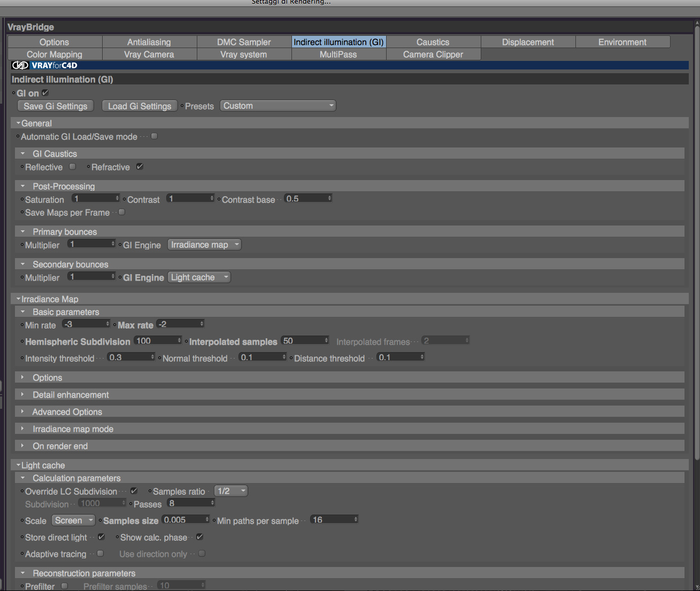This screenshot has width=700, height=591.
Task: Open the DMC Sampler tab
Action: (244, 42)
